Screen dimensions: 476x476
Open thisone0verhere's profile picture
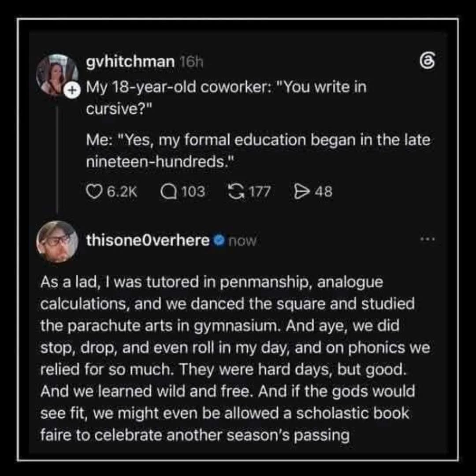point(57,242)
